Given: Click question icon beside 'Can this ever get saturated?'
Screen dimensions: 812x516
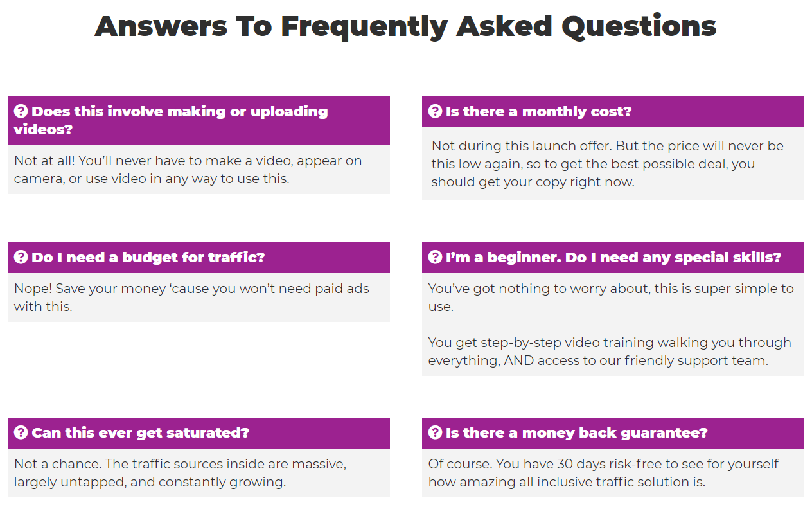Looking at the screenshot, I should tap(21, 433).
